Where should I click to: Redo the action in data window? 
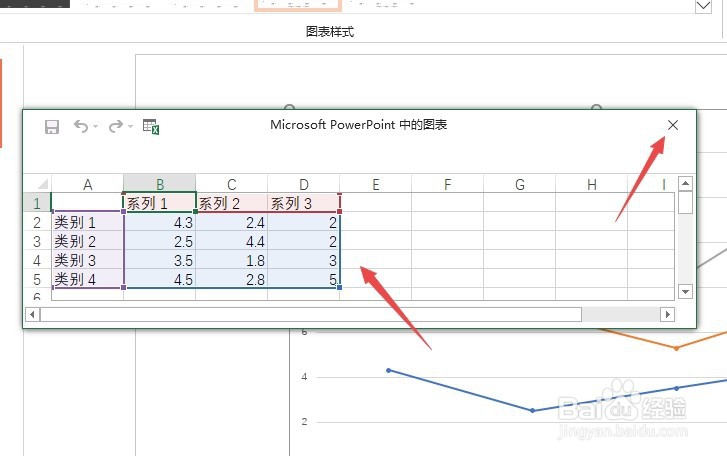(x=116, y=126)
